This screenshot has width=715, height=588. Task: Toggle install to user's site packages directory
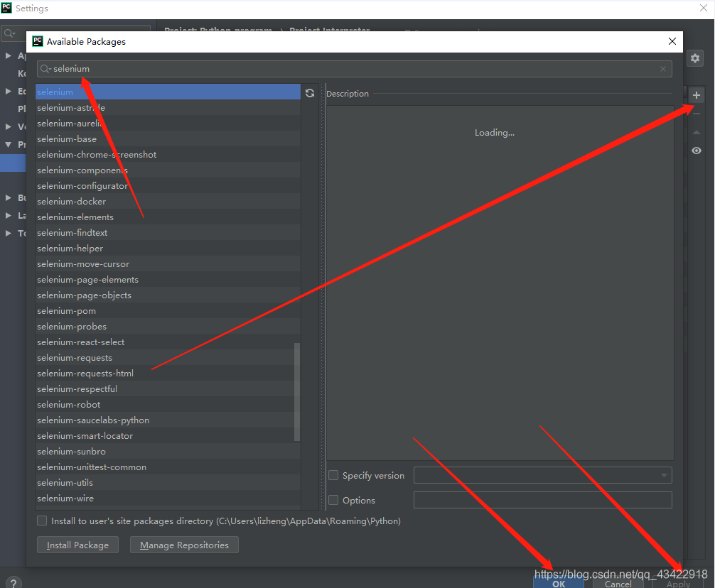(42, 521)
